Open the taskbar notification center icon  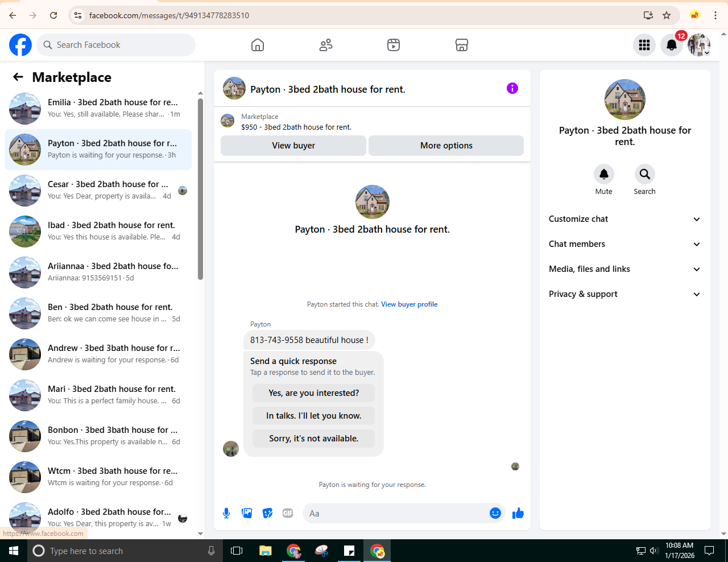pos(709,551)
